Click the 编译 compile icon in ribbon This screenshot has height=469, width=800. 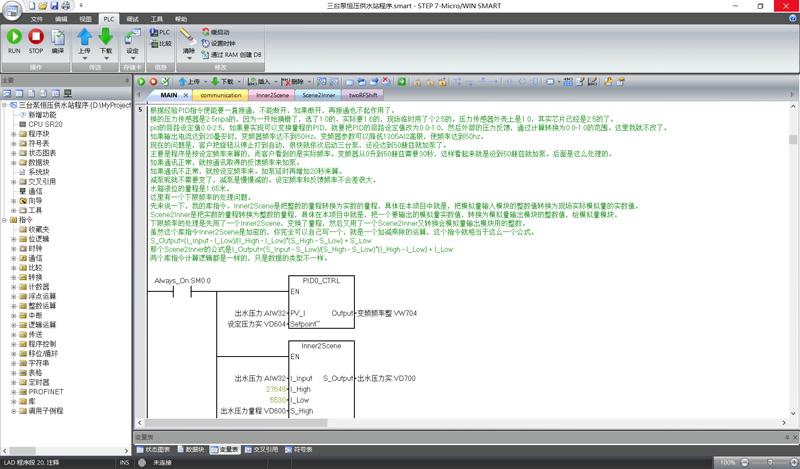[x=58, y=41]
